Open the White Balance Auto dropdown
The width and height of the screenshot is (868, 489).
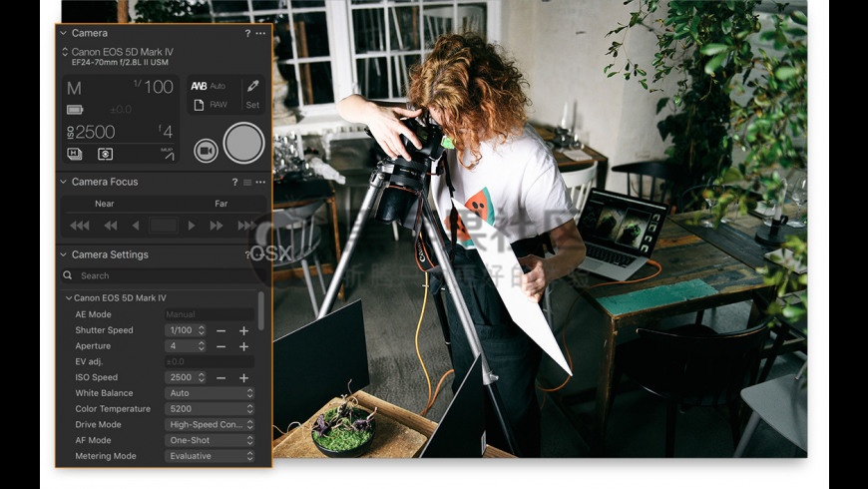point(210,393)
